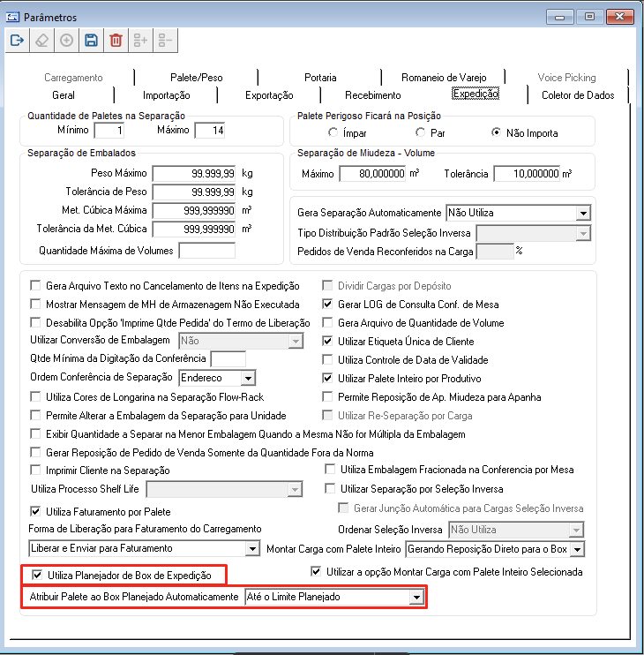Viewport: 644px width, 655px height.
Task: Click the exit arrow toolbar icon
Action: pyautogui.click(x=17, y=41)
